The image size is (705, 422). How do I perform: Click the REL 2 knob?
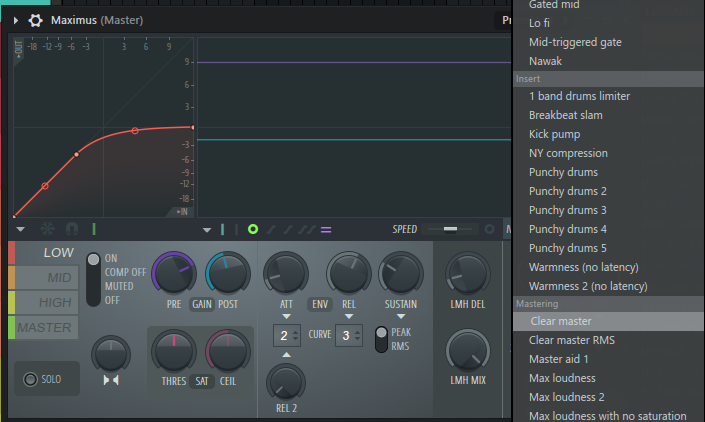286,382
